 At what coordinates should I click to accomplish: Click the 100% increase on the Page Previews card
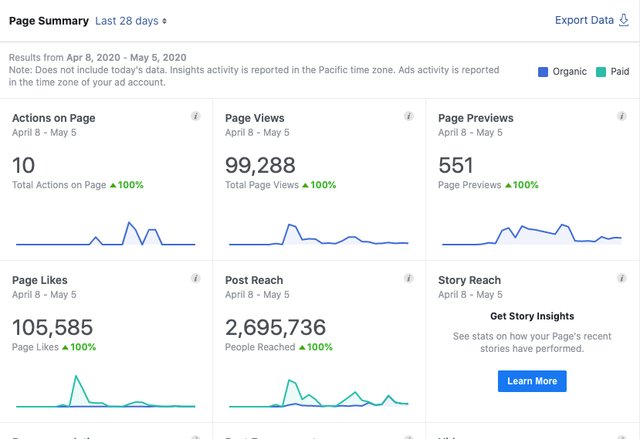(x=522, y=185)
